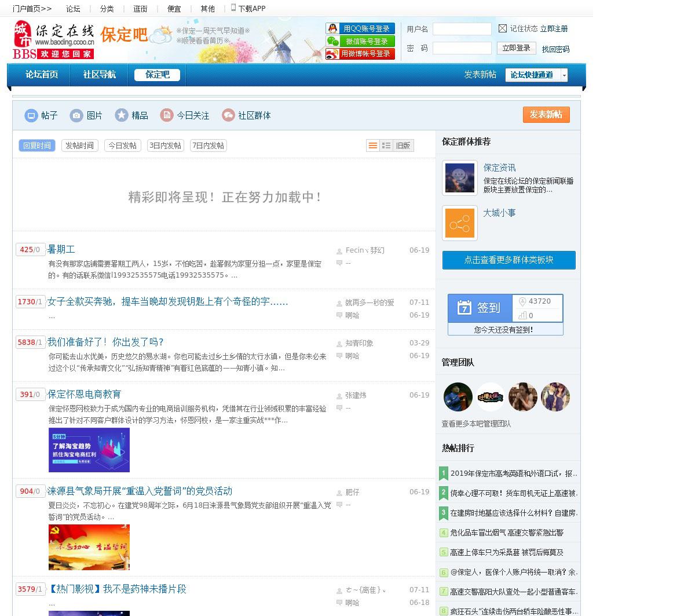Open the 论坛首页 navigation tab
The height and width of the screenshot is (616, 695).
(42, 75)
